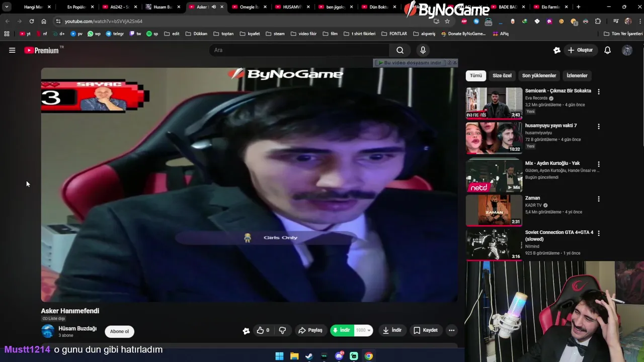Image resolution: width=644 pixels, height=362 pixels.
Task: Open Discord from taskbar
Action: [339, 356]
